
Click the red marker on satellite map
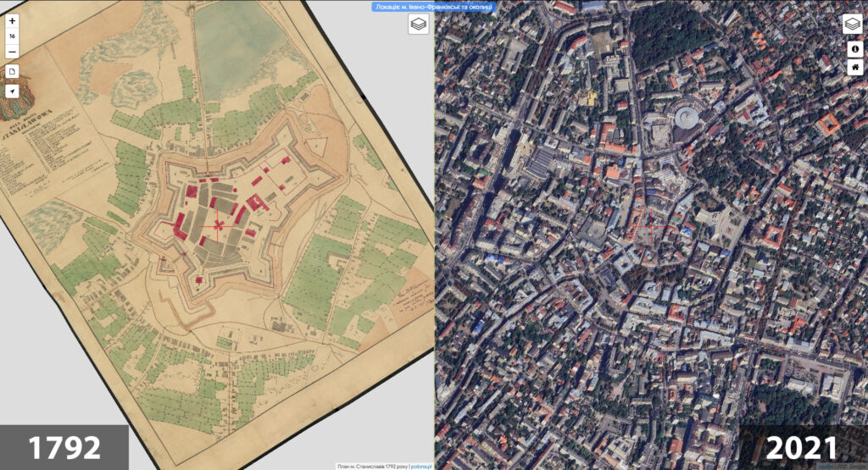653,226
